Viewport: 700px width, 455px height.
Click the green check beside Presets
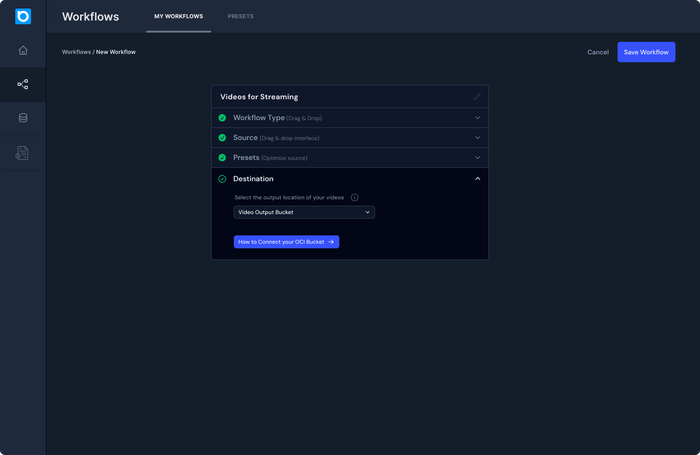pos(222,158)
